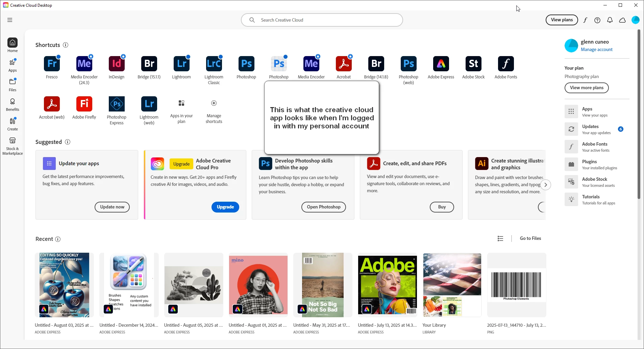The height and width of the screenshot is (349, 644).
Task: Click the View plans button
Action: point(562,20)
